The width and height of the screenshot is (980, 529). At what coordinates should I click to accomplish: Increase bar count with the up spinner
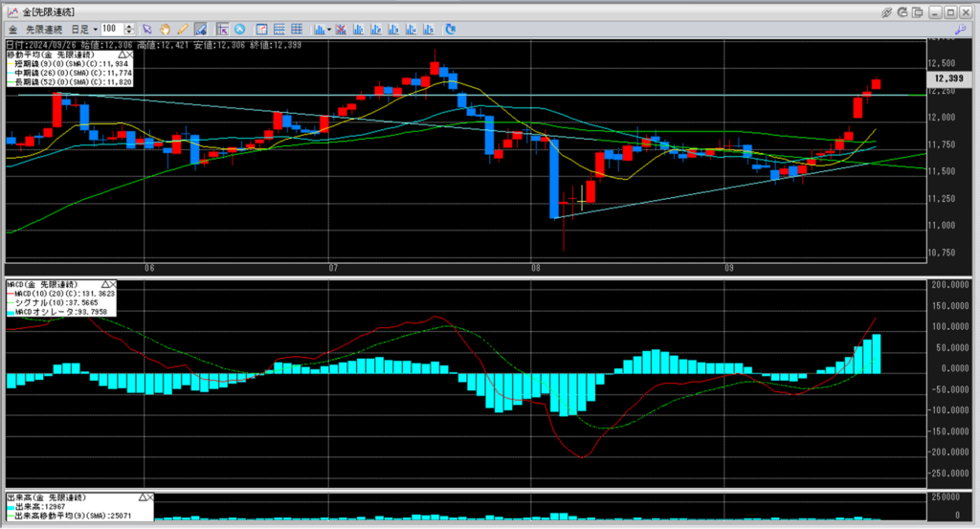(x=129, y=26)
